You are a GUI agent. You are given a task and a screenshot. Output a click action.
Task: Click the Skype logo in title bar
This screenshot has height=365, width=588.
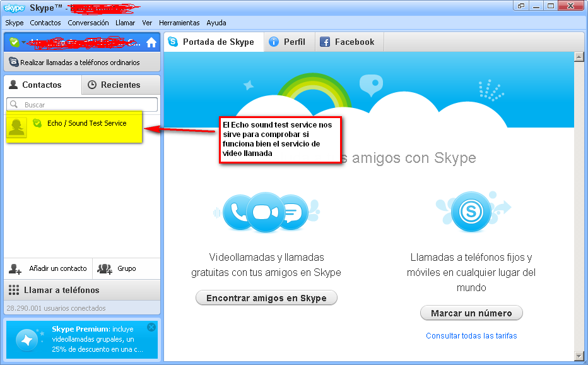(15, 8)
